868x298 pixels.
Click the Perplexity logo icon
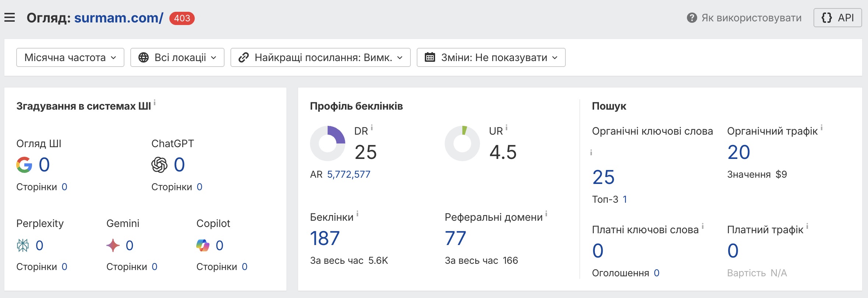(23, 245)
